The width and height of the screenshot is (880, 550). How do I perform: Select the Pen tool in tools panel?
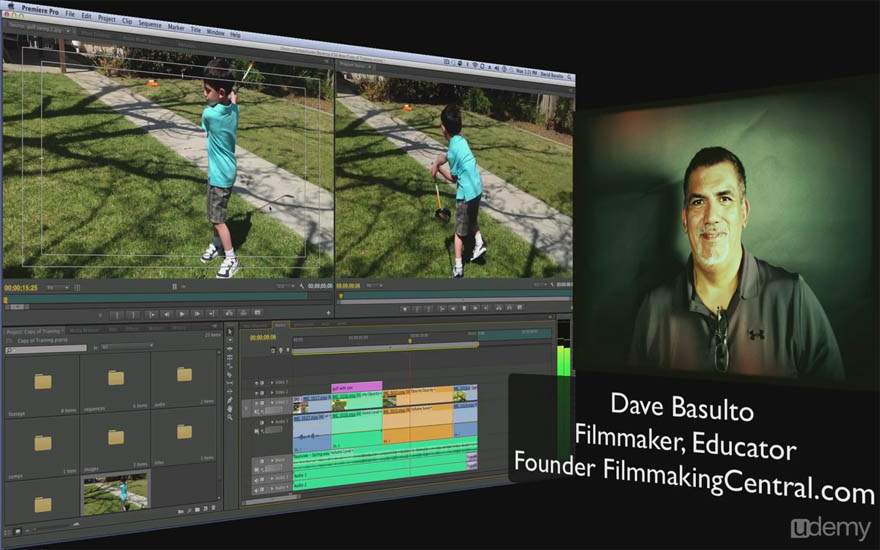[230, 400]
